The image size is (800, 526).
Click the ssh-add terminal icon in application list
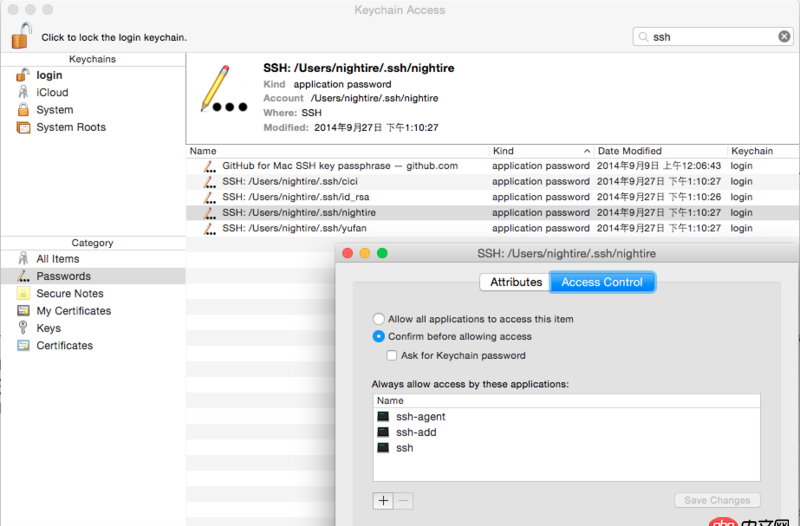point(383,432)
